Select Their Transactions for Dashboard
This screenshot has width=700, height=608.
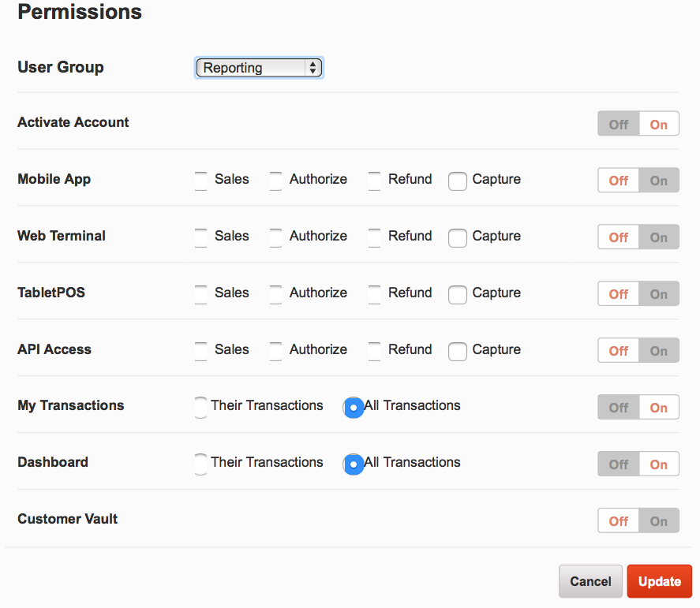(201, 464)
